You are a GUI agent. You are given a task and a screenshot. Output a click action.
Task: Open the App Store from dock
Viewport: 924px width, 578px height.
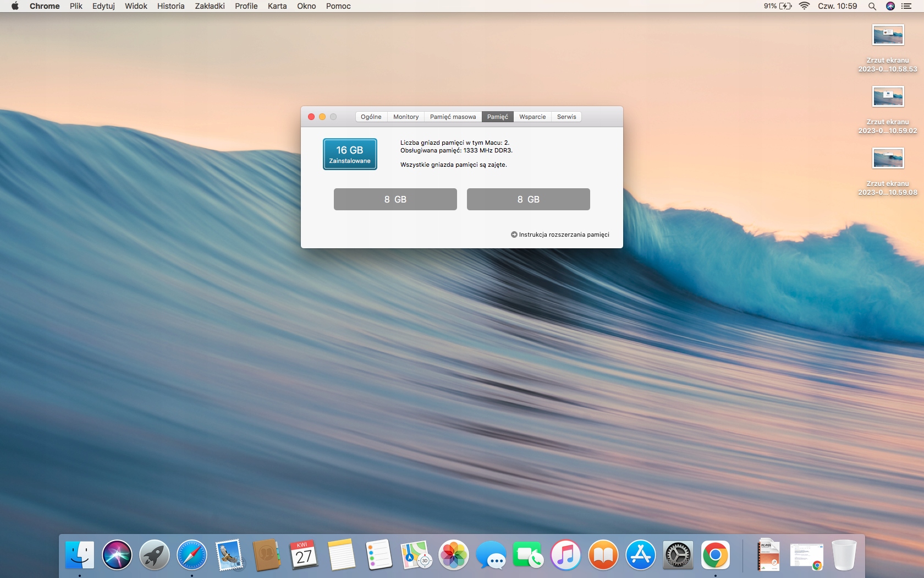click(641, 555)
